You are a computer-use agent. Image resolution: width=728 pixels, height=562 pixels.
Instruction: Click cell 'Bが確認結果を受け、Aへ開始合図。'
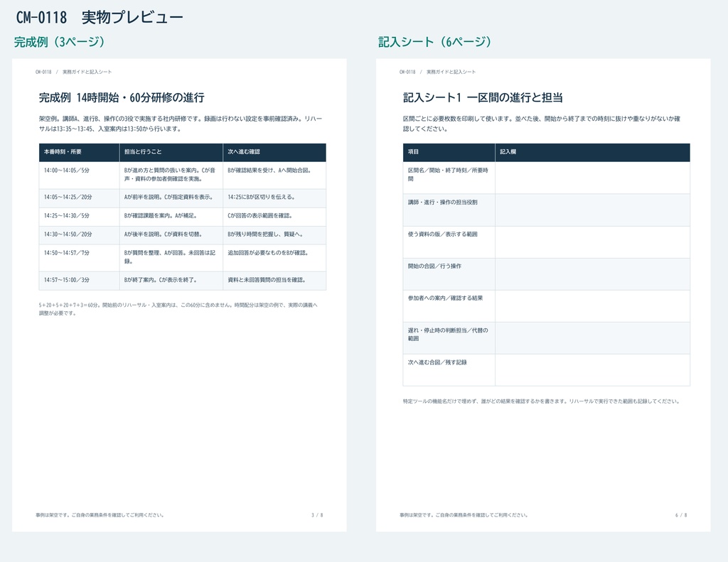pos(274,175)
